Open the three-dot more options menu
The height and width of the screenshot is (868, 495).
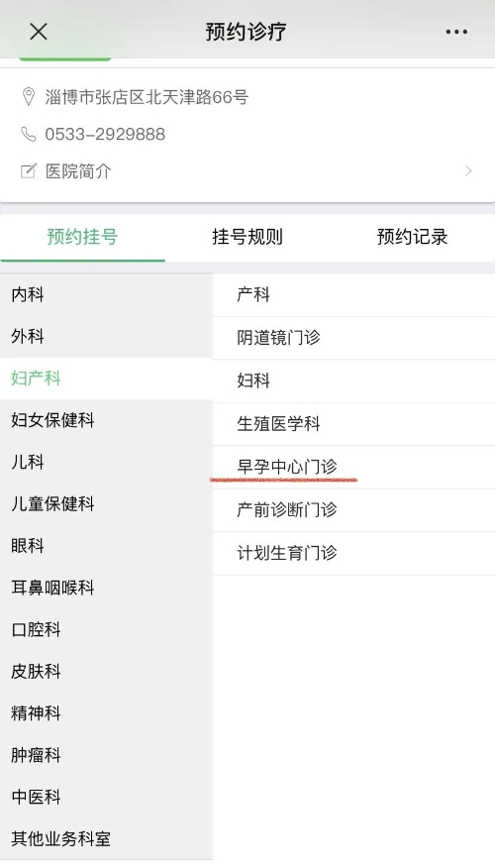[456, 32]
